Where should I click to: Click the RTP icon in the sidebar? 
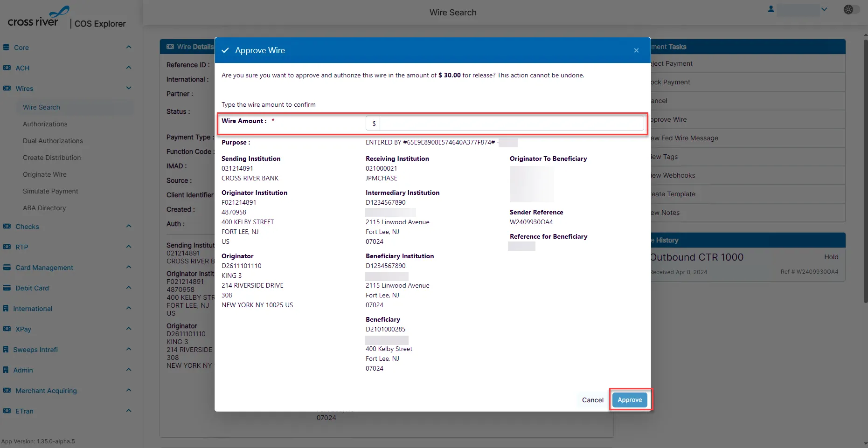[7, 247]
